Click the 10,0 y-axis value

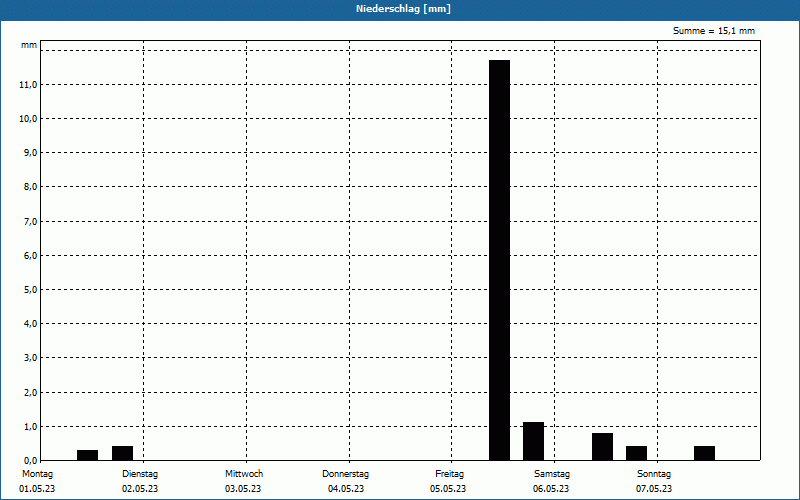(x=28, y=119)
